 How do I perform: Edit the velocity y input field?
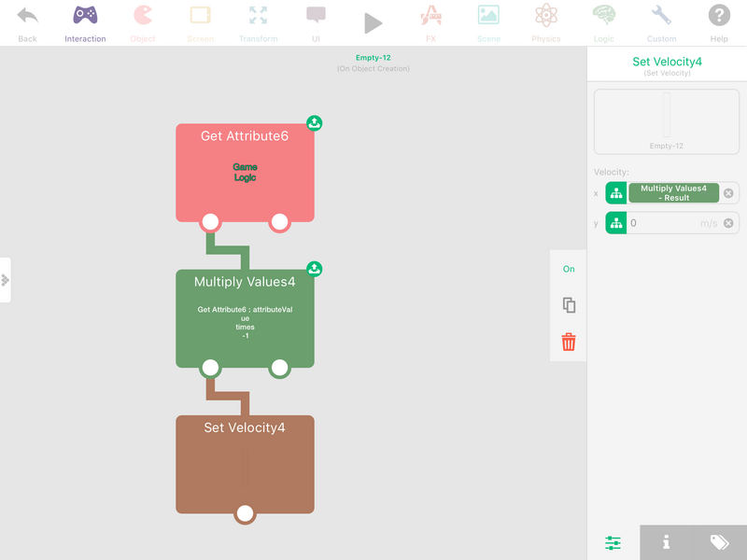(673, 223)
